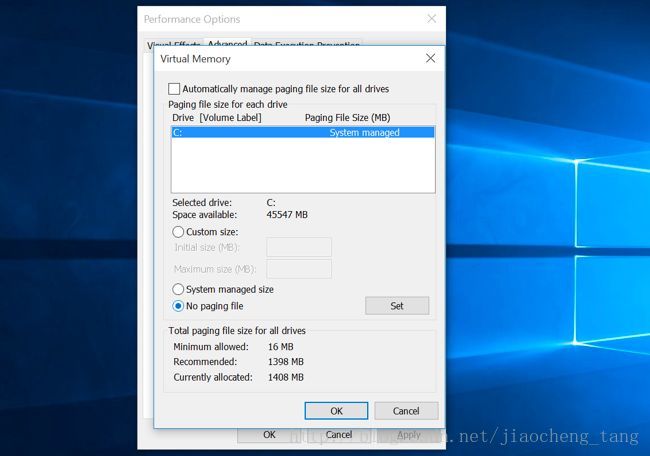Close the Performance Options window
This screenshot has height=456, width=650.
tap(432, 19)
